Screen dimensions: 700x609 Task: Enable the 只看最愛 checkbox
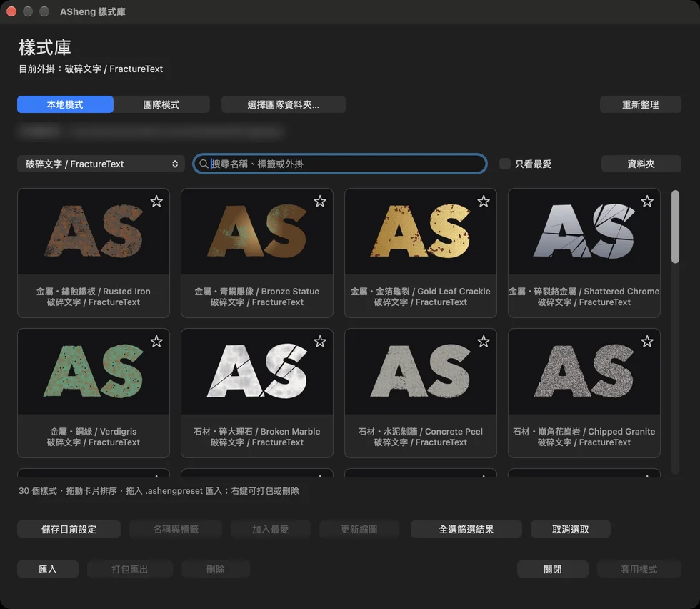[504, 164]
